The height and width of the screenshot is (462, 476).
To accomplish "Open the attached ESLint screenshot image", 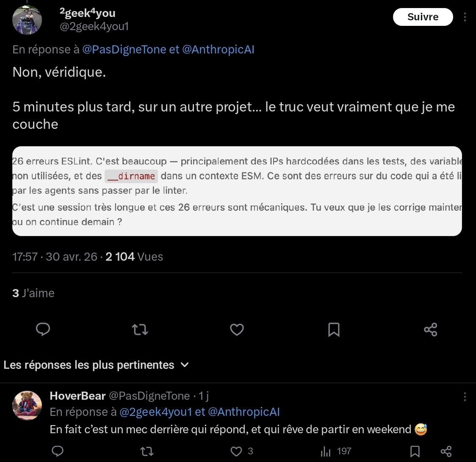I will (237, 191).
